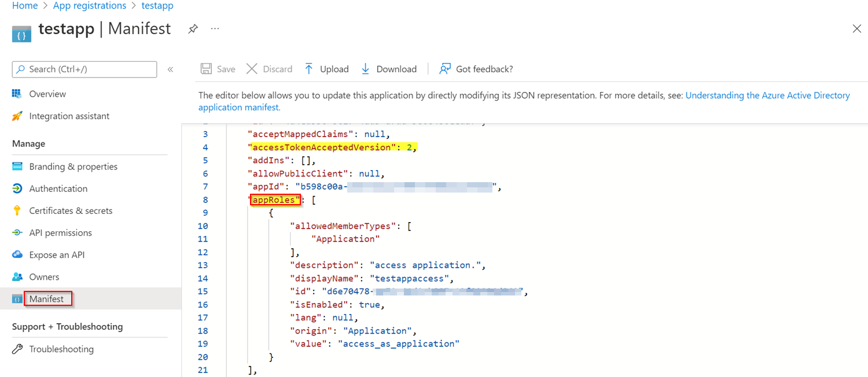Viewport: 868px width, 377px height.
Task: Open the more options ellipsis menu
Action: (x=215, y=29)
